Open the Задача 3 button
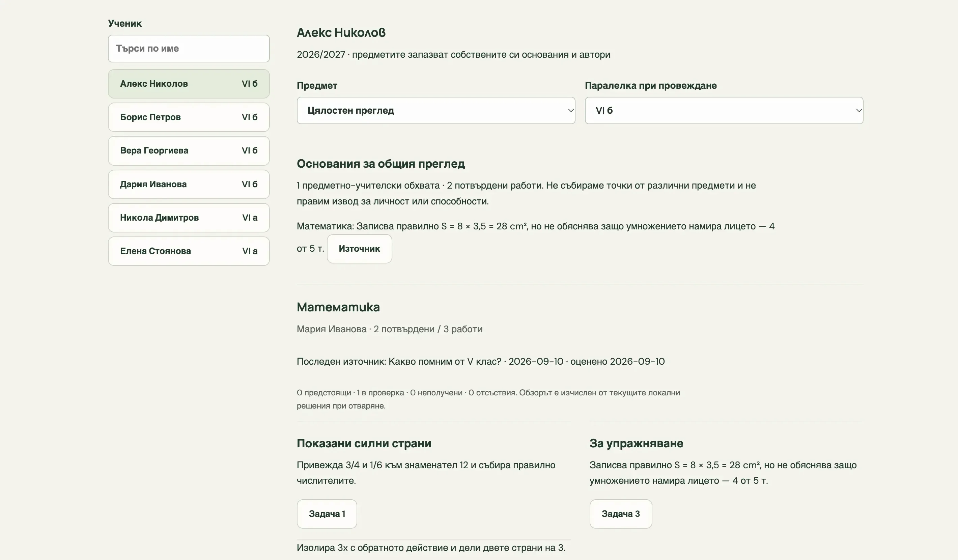This screenshot has width=958, height=560. pos(620,514)
